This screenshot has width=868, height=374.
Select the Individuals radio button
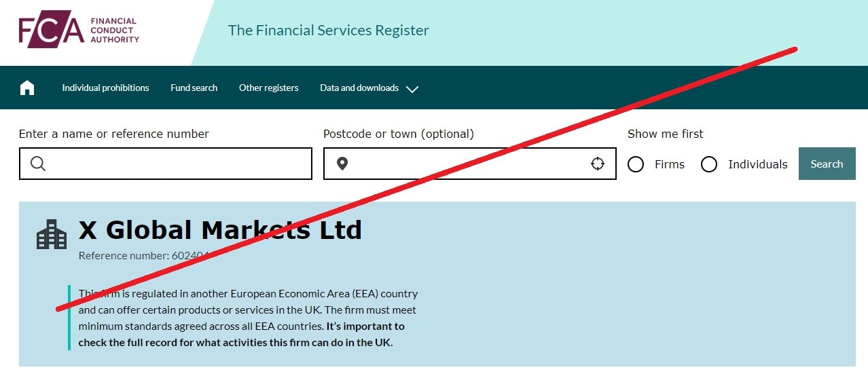[709, 164]
